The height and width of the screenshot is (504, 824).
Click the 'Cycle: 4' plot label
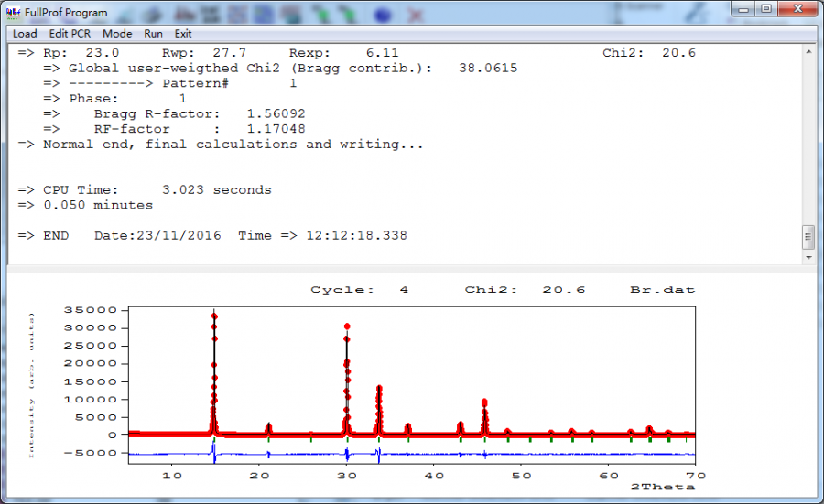click(360, 290)
